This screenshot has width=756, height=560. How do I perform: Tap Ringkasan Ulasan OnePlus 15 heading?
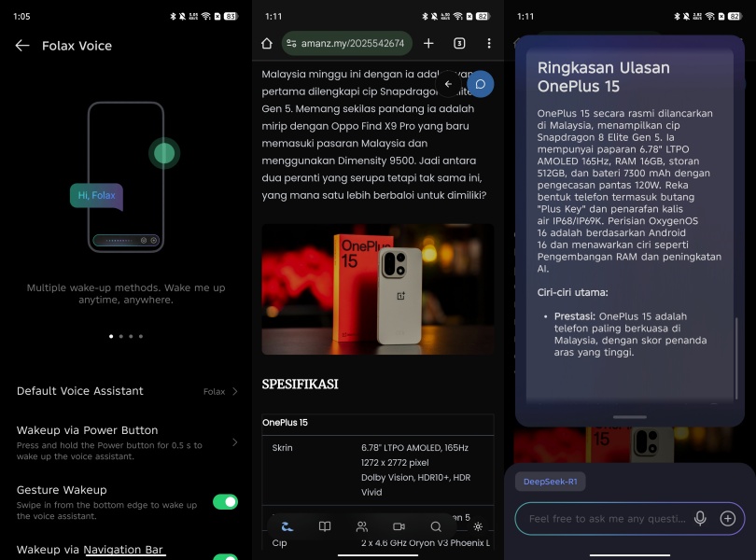tap(604, 77)
